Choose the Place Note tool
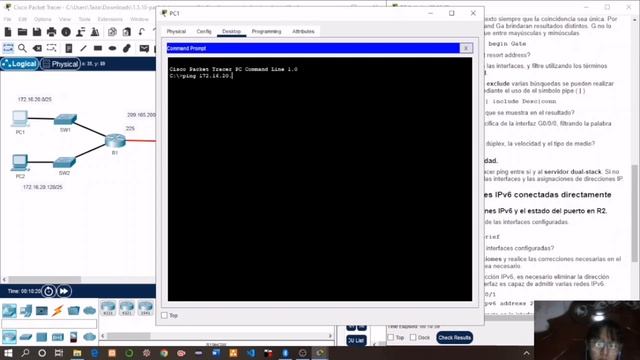Image resolution: width=640 pixels, height=360 pixels. point(69,49)
